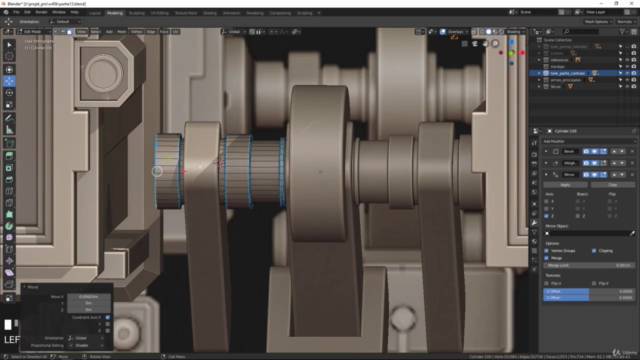Screen dimensions: 640x360
Task: Select the Cursor tool in left toolbar
Action: tap(9, 56)
